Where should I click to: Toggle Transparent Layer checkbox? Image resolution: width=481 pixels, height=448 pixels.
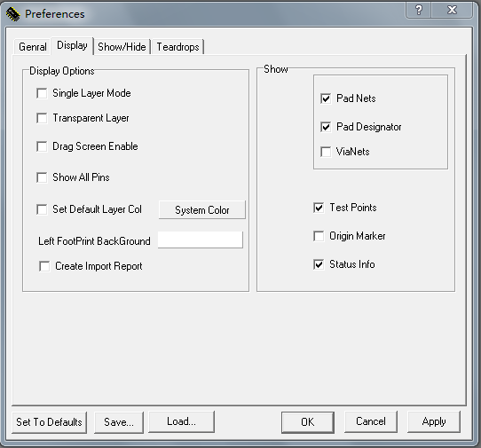[x=42, y=118]
